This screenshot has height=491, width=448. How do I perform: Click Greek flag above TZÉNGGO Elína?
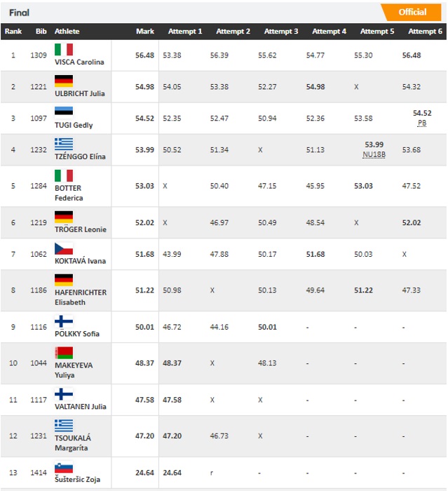tap(64, 144)
